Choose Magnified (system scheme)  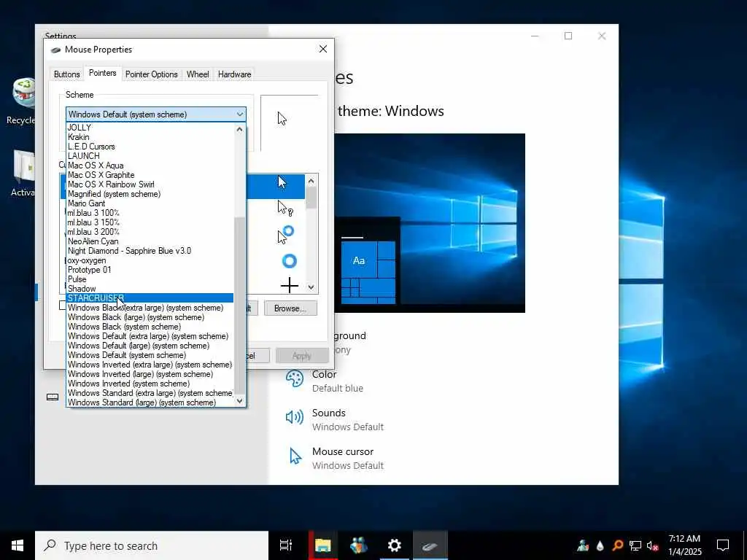(150, 194)
